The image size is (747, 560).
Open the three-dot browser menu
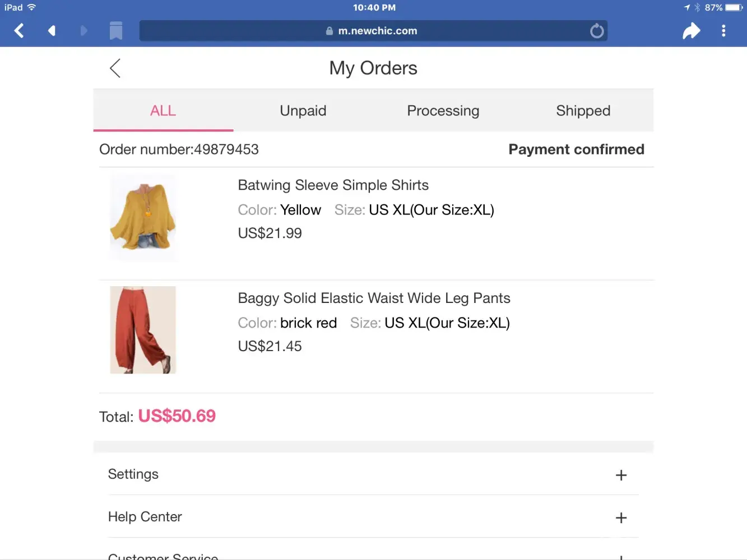(723, 31)
